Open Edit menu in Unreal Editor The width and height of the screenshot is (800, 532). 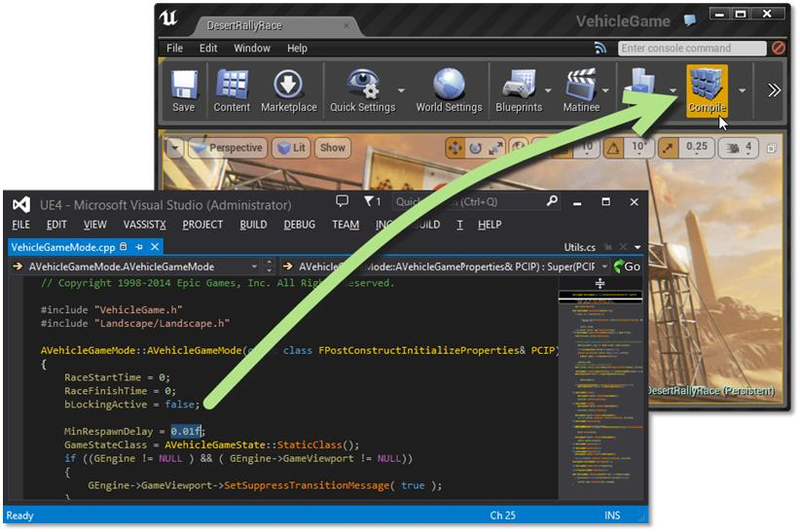point(208,48)
